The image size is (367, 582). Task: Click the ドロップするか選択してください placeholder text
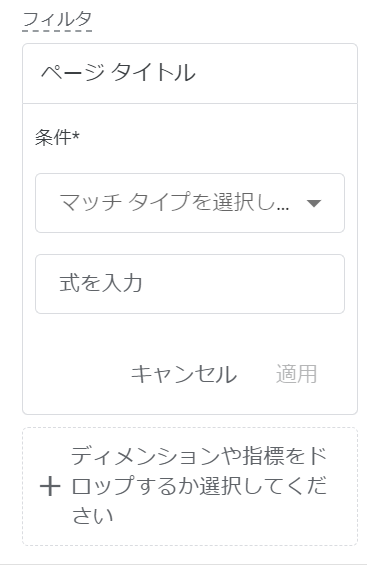(199, 486)
